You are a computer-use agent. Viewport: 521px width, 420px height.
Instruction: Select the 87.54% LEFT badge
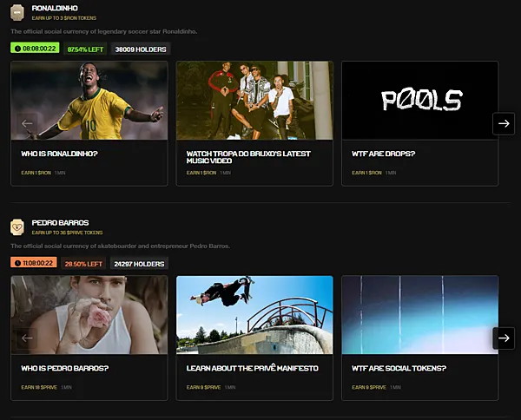(x=85, y=49)
